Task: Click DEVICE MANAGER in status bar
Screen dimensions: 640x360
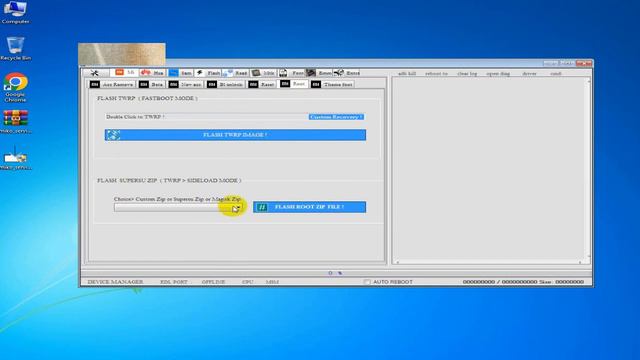Action: (x=116, y=282)
